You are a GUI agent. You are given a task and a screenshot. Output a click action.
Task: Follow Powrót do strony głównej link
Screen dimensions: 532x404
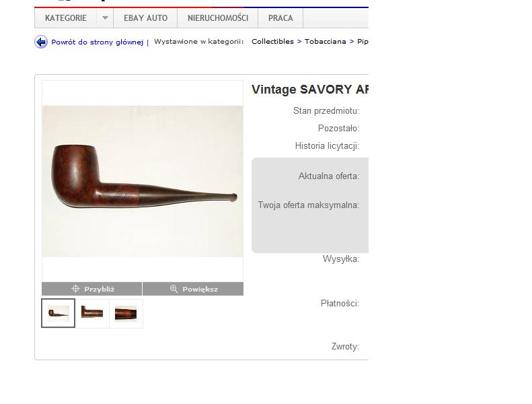[97, 42]
